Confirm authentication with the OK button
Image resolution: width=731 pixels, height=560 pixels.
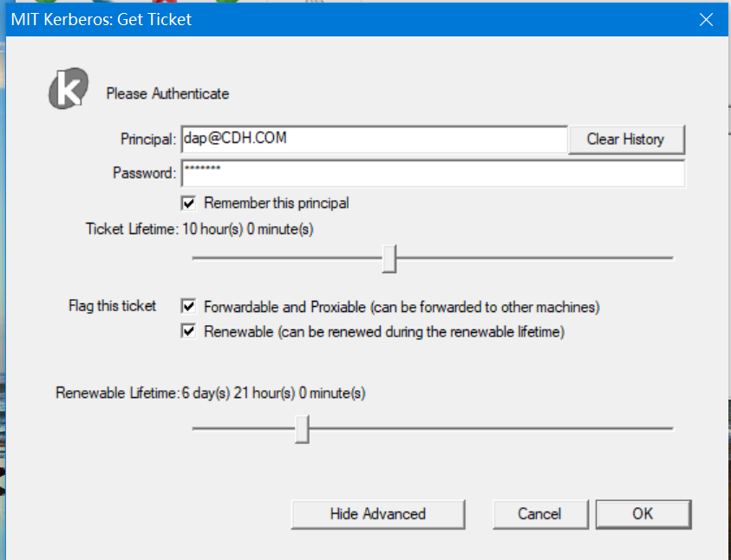[x=643, y=514]
